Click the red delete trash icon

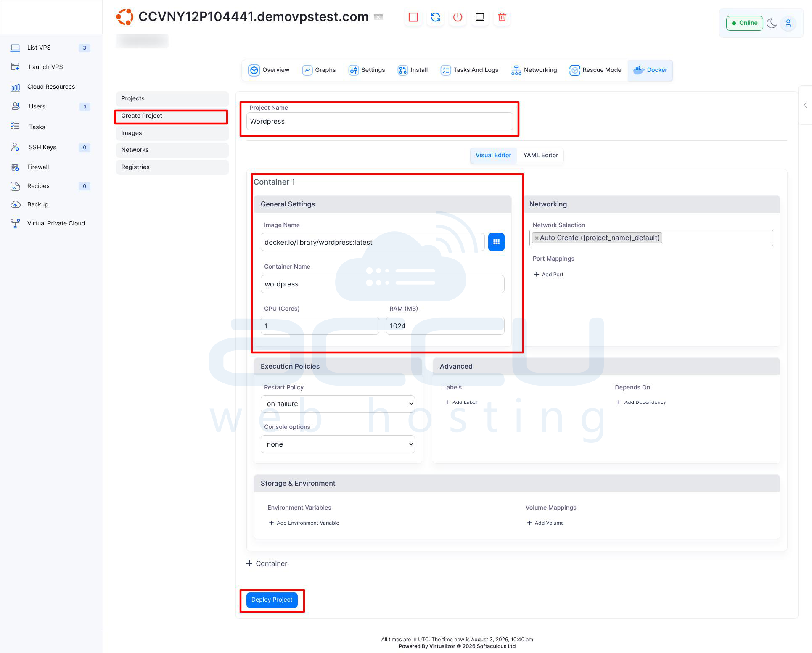pyautogui.click(x=502, y=17)
